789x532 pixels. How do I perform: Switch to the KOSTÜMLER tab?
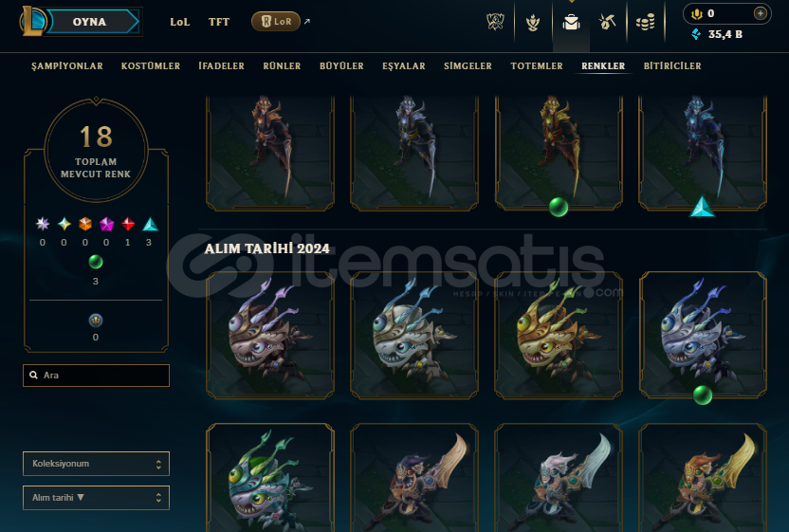pos(151,66)
